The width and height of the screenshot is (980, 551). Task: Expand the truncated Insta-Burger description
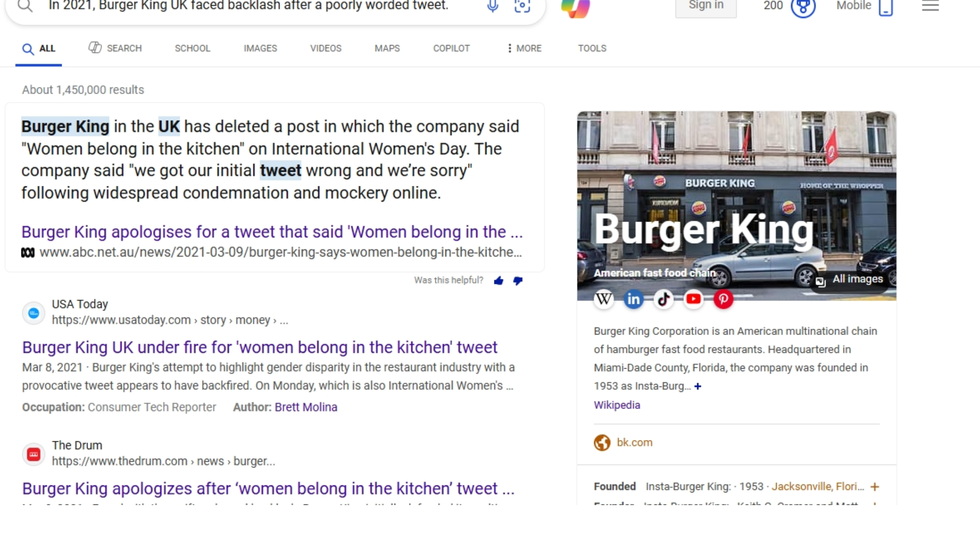(698, 386)
